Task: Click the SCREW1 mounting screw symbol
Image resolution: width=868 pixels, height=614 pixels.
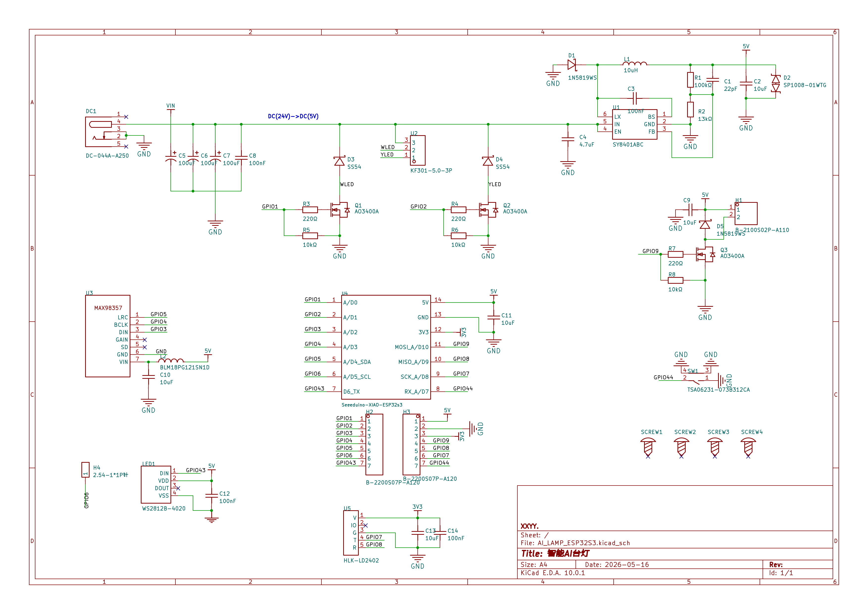Action: (x=648, y=448)
